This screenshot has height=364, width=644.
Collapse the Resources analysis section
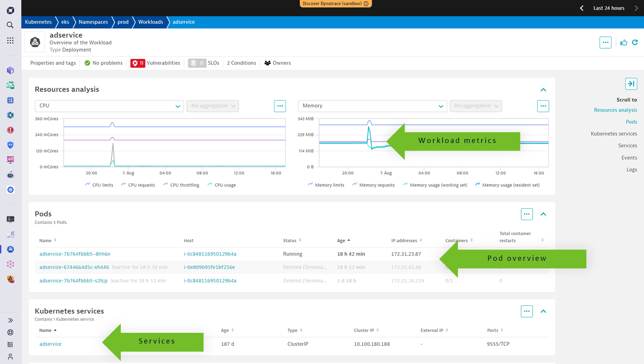[x=543, y=90]
